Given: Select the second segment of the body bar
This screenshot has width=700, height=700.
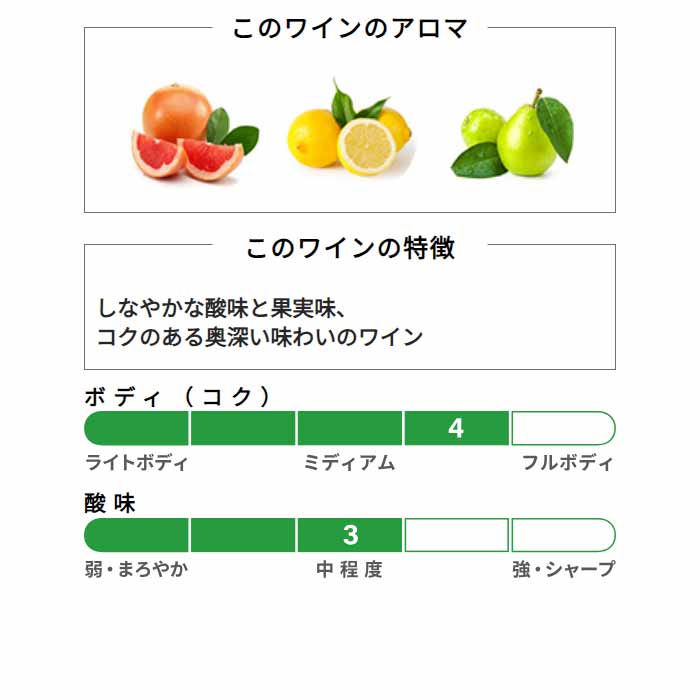Looking at the screenshot, I should tap(243, 428).
